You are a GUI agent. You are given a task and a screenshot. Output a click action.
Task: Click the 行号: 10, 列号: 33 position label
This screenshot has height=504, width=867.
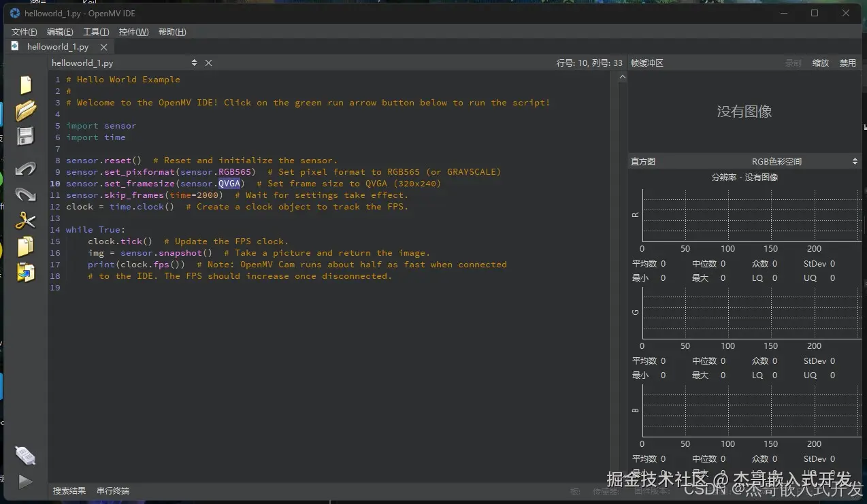pos(589,63)
